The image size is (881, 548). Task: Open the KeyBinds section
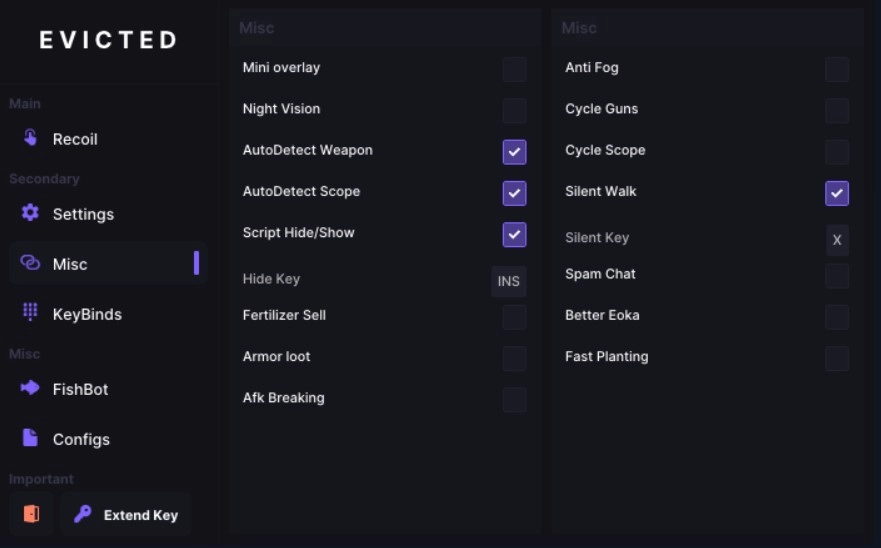87,314
